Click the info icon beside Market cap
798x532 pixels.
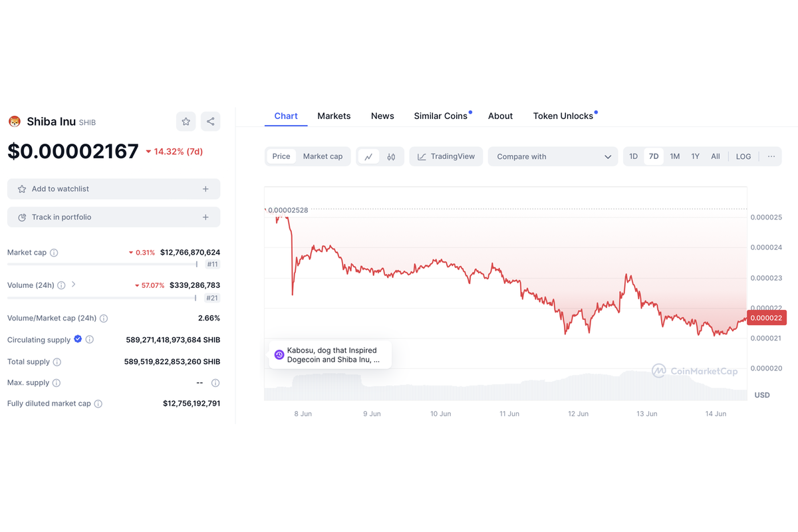pyautogui.click(x=55, y=252)
